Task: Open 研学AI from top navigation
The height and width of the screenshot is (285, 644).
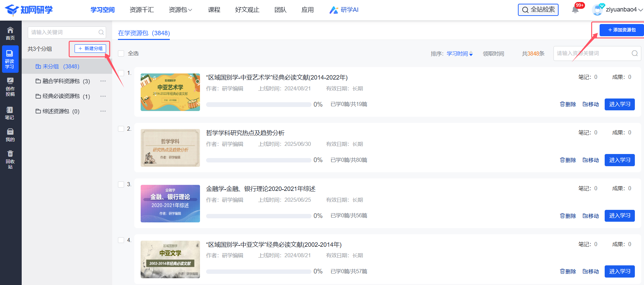Action: point(344,10)
